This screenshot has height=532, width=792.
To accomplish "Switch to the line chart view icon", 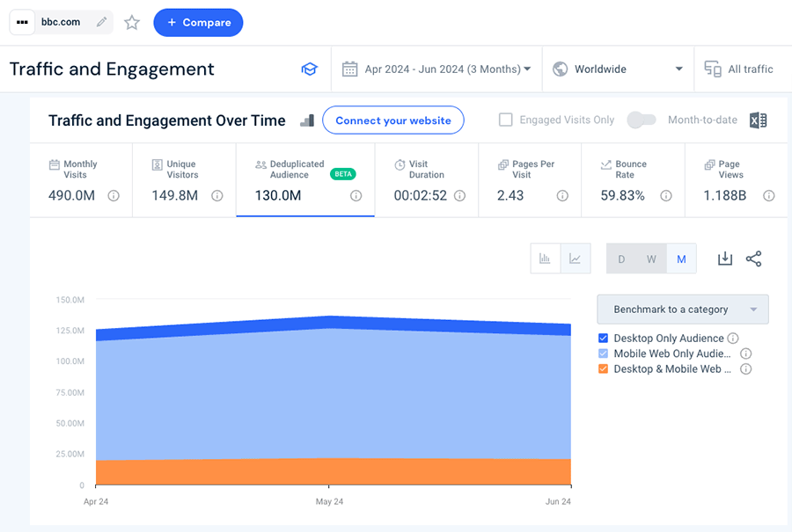I will [576, 259].
